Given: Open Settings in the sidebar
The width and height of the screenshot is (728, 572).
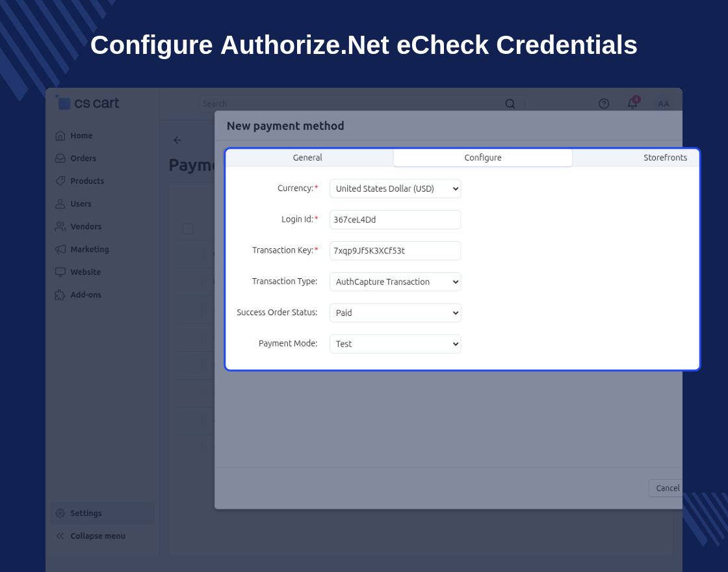Looking at the screenshot, I should point(102,513).
